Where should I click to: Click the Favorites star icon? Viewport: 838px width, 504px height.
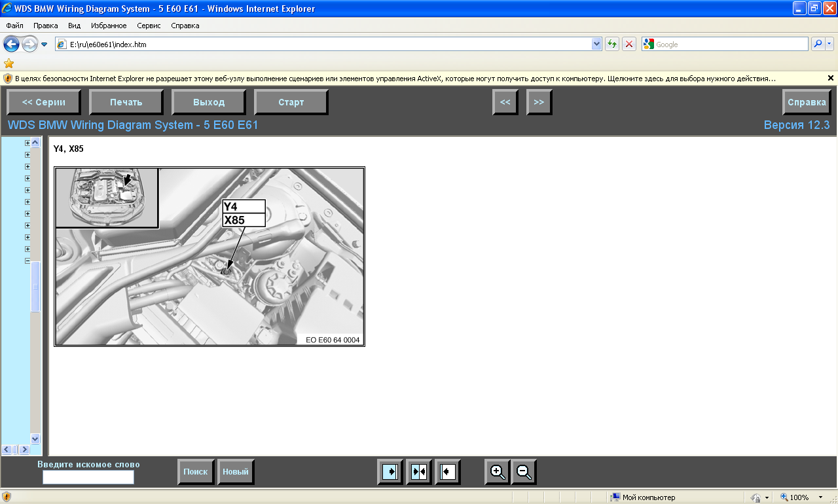tap(9, 63)
